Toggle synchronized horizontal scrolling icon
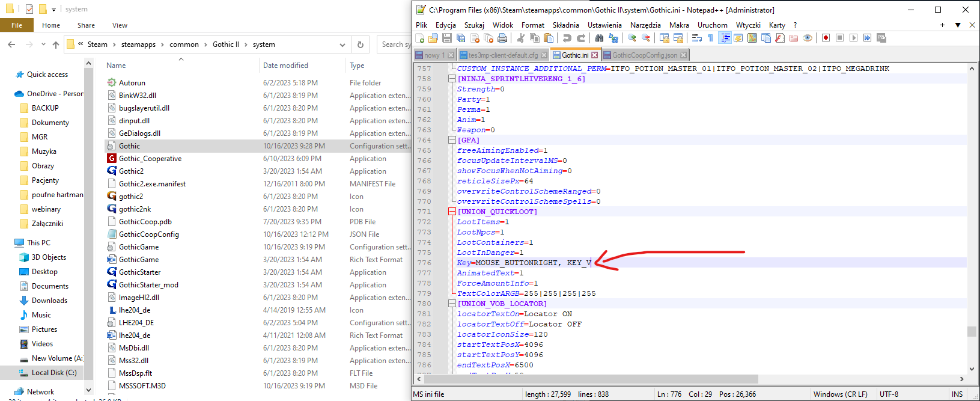Viewport: 980px width, 401px height. [678, 38]
